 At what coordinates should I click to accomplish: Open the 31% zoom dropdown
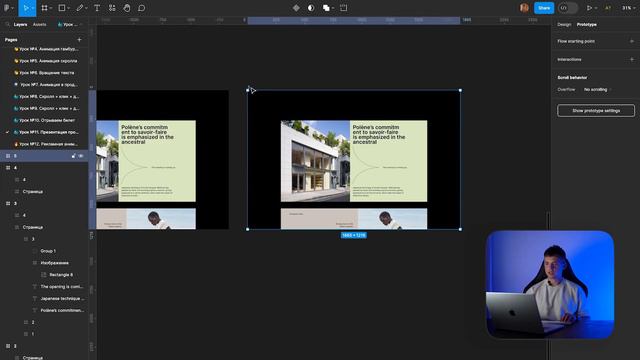pyautogui.click(x=629, y=8)
